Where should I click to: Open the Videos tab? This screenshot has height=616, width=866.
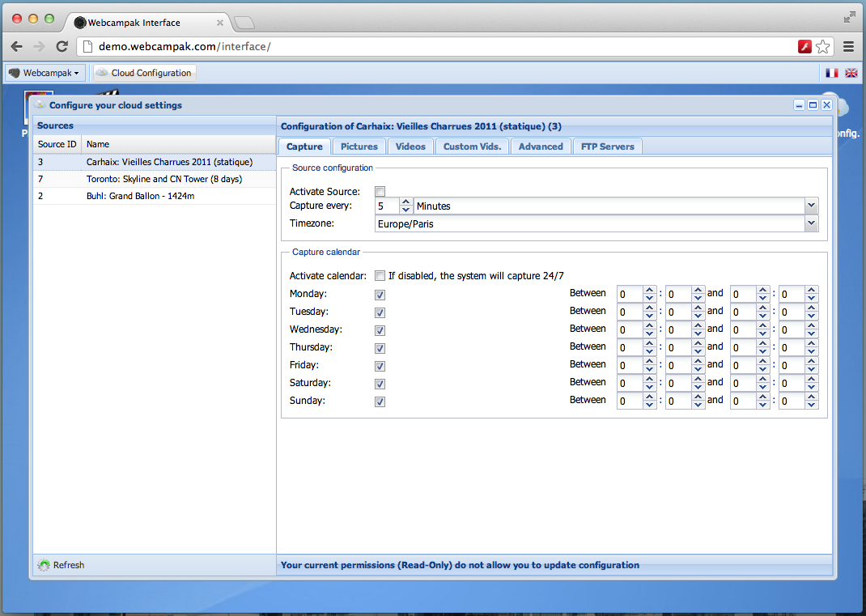(x=410, y=147)
